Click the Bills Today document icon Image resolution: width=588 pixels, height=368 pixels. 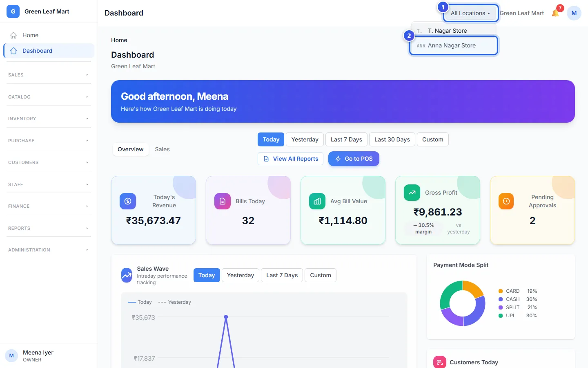click(x=223, y=201)
